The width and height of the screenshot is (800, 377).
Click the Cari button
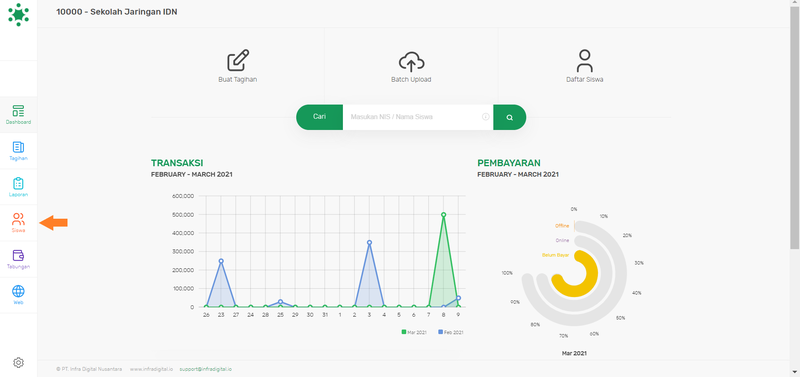click(319, 117)
